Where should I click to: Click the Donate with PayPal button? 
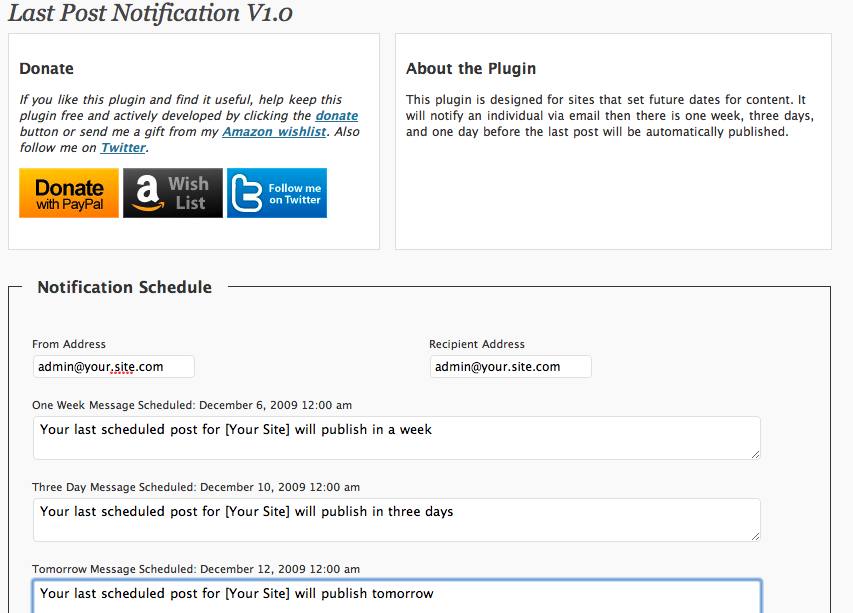pyautogui.click(x=69, y=193)
